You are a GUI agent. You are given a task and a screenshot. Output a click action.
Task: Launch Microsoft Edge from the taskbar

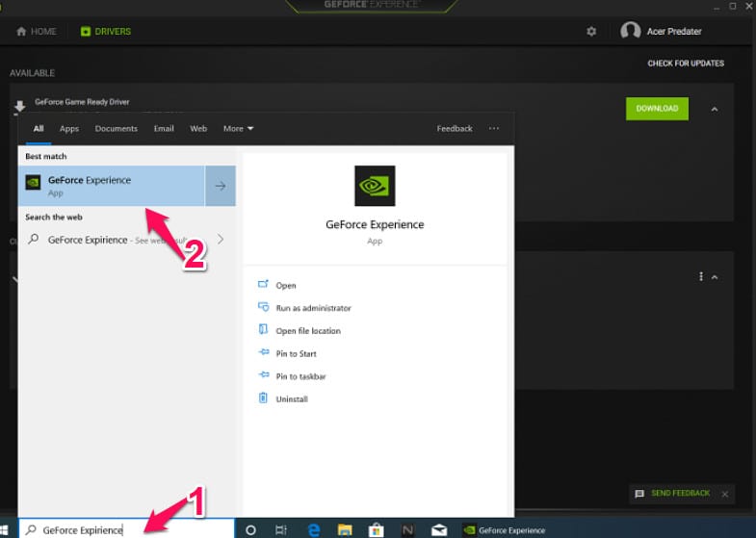pyautogui.click(x=313, y=530)
